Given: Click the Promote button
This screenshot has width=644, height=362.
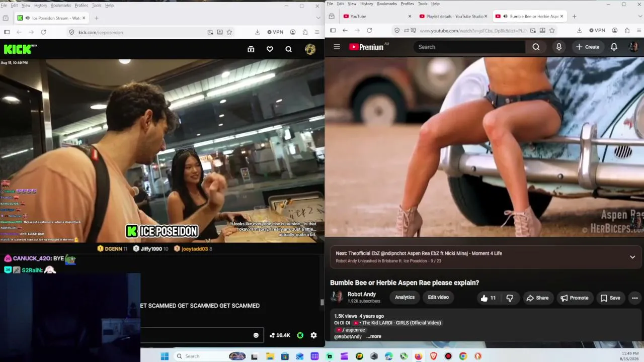Looking at the screenshot, I should [575, 298].
